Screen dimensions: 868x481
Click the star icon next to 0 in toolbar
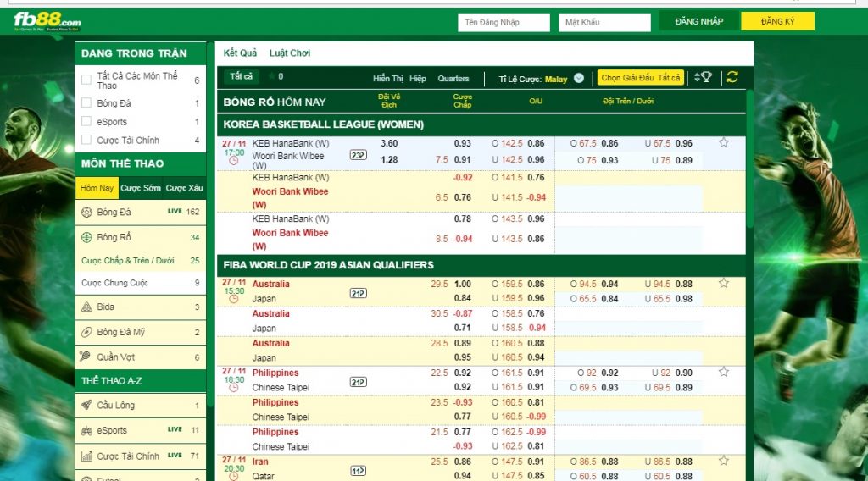(x=272, y=76)
